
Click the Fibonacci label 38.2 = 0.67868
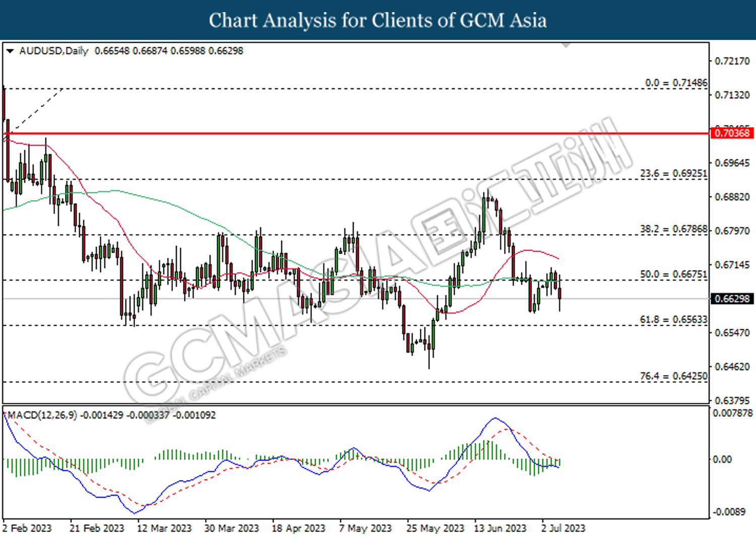tap(674, 229)
